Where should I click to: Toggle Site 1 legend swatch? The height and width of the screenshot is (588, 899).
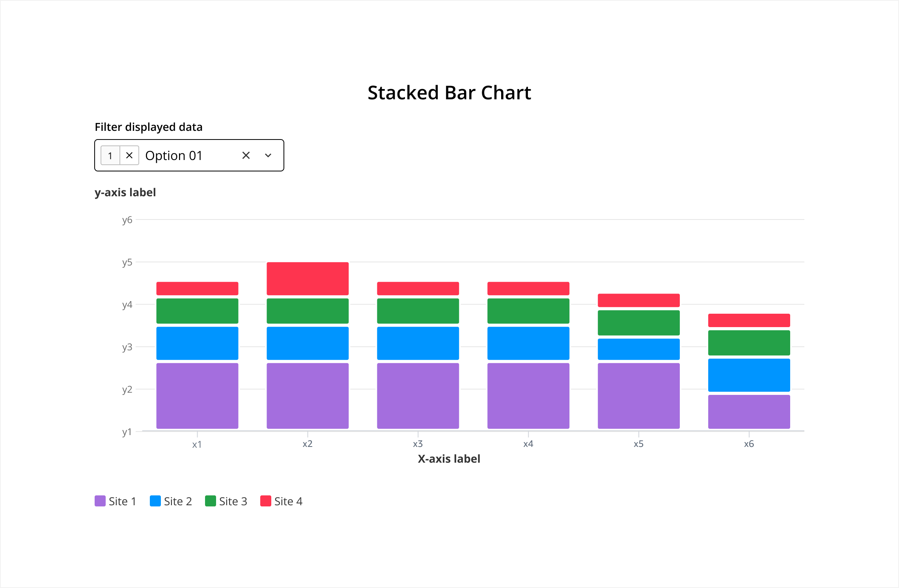point(100,501)
